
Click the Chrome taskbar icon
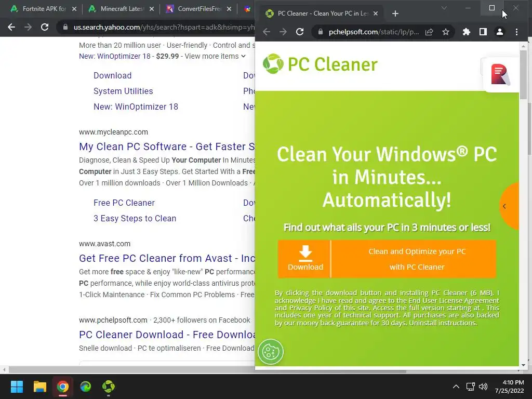pyautogui.click(x=62, y=387)
